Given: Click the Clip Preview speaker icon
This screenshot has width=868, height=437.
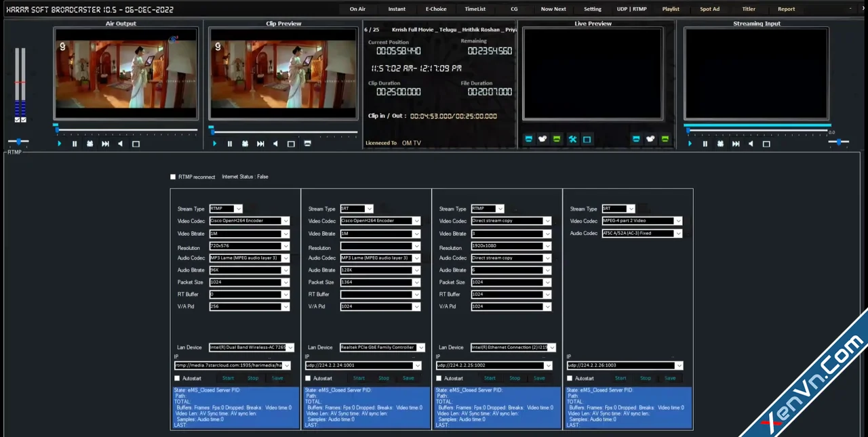Looking at the screenshot, I should pyautogui.click(x=276, y=144).
